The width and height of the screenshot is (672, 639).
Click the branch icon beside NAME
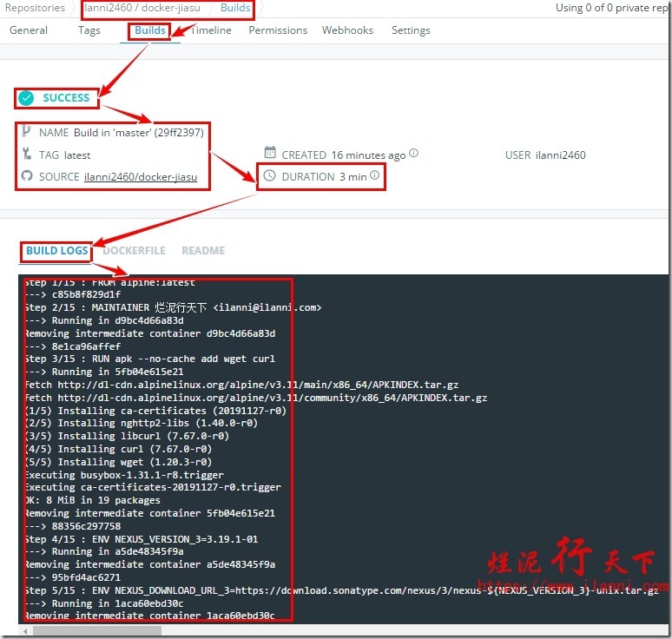click(26, 133)
